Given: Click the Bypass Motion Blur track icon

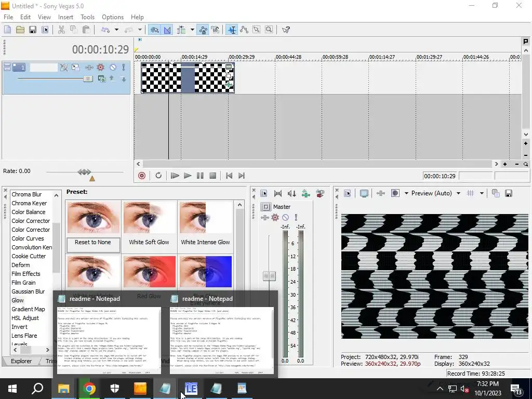Looking at the screenshot, I should [x=64, y=68].
